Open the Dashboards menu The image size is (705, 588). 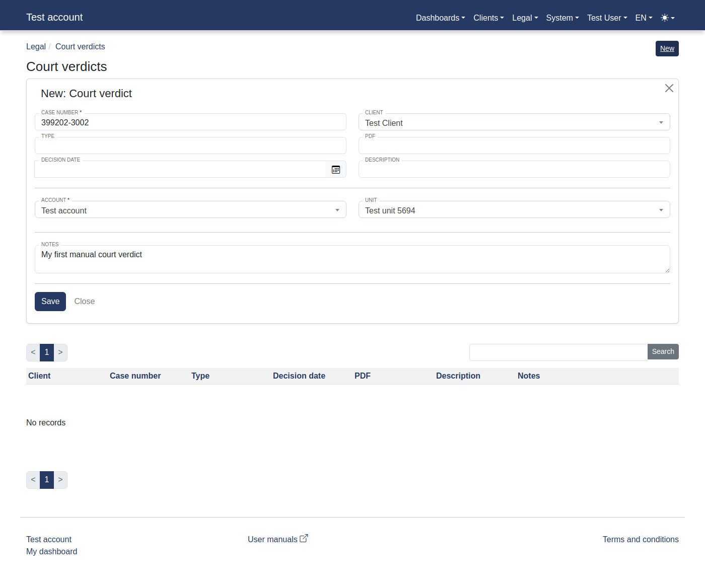440,18
